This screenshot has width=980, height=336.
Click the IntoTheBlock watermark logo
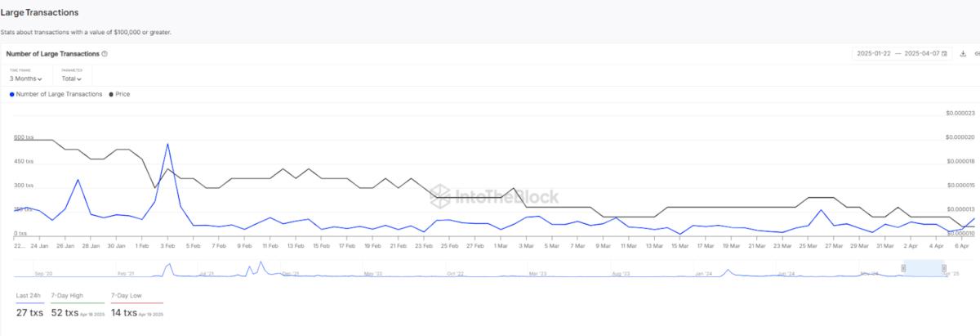(x=495, y=196)
